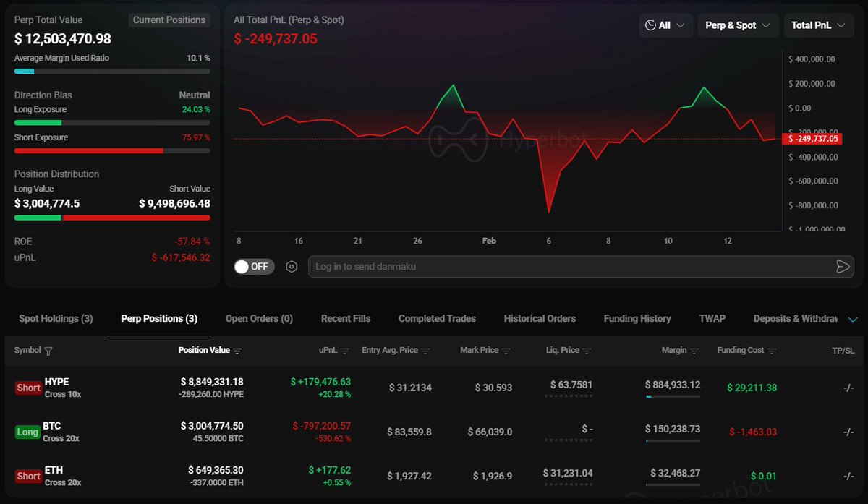This screenshot has height=504, width=868.
Task: Click the Current Positions button
Action: (x=169, y=20)
